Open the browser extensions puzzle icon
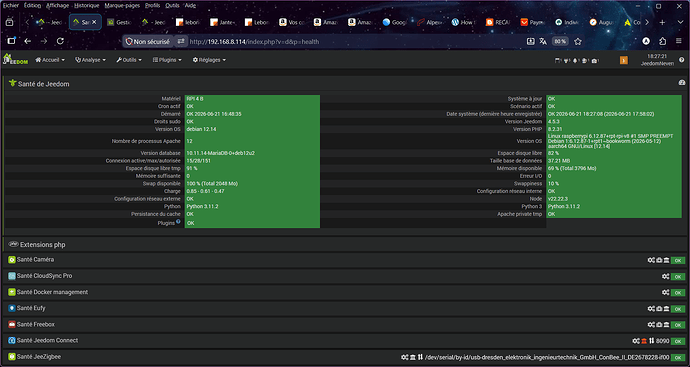 click(663, 41)
